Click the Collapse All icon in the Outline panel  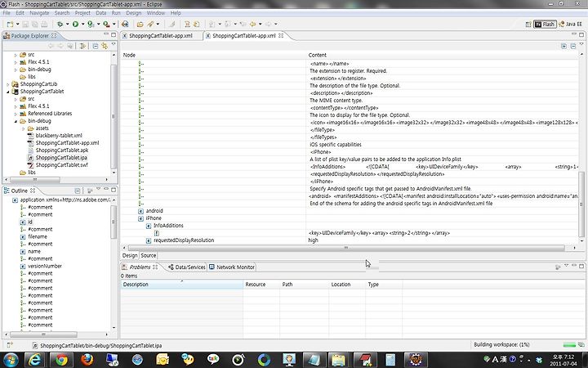78,191
